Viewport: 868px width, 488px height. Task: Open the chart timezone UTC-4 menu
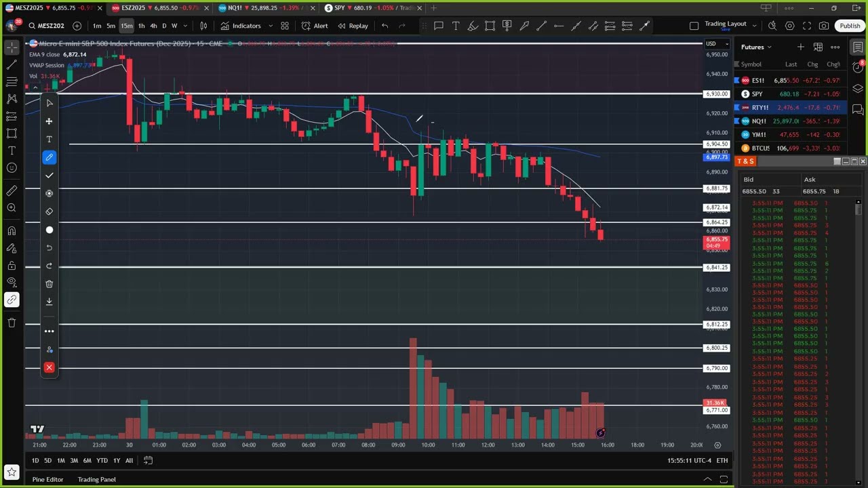click(x=689, y=461)
